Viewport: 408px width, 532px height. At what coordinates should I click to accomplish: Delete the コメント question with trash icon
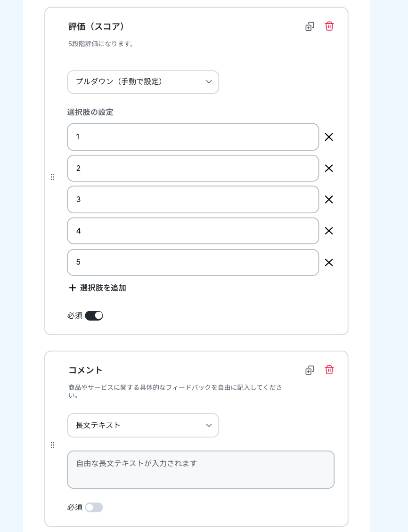(x=329, y=370)
